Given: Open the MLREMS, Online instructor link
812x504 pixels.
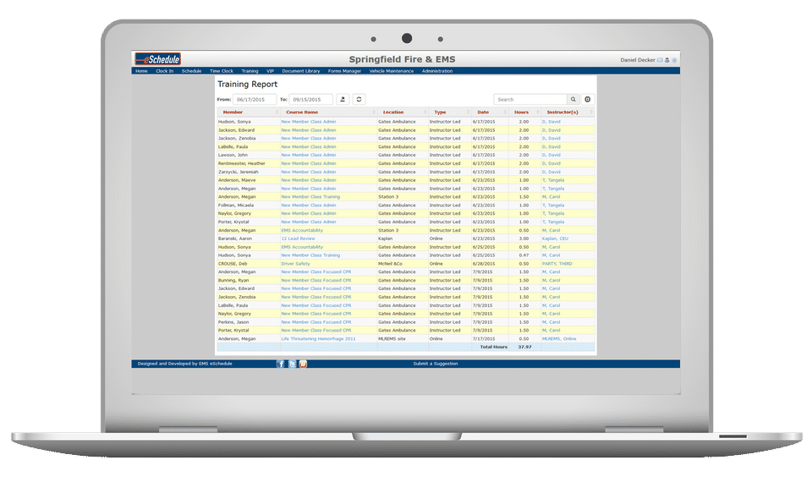Looking at the screenshot, I should pos(559,339).
